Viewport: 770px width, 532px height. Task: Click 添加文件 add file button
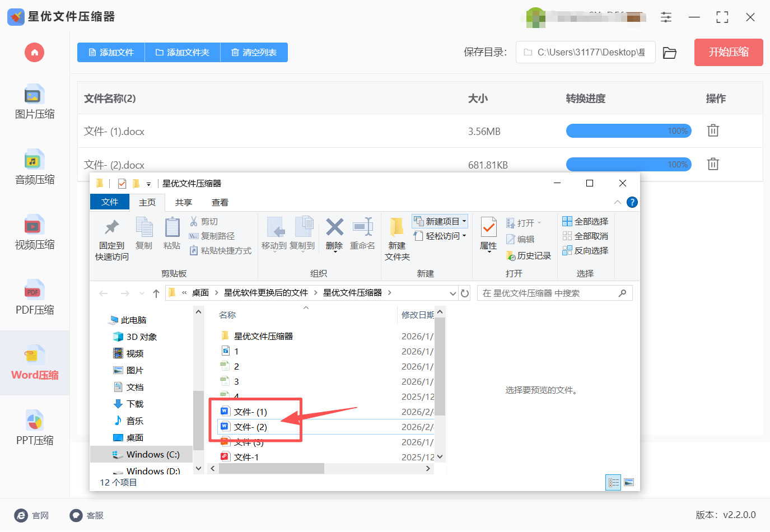click(111, 53)
